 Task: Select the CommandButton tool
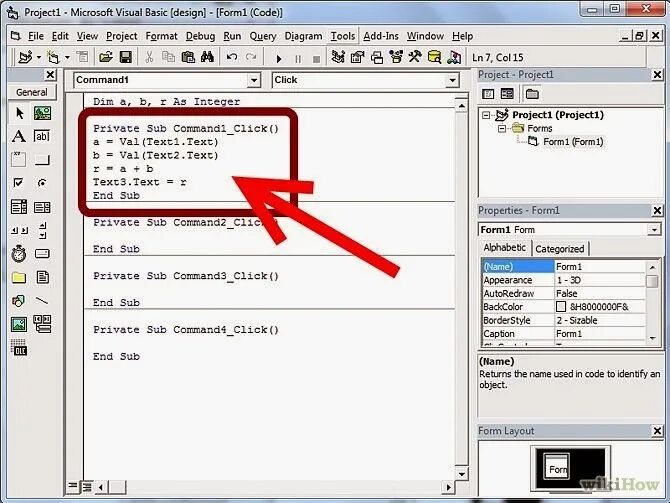[42, 160]
